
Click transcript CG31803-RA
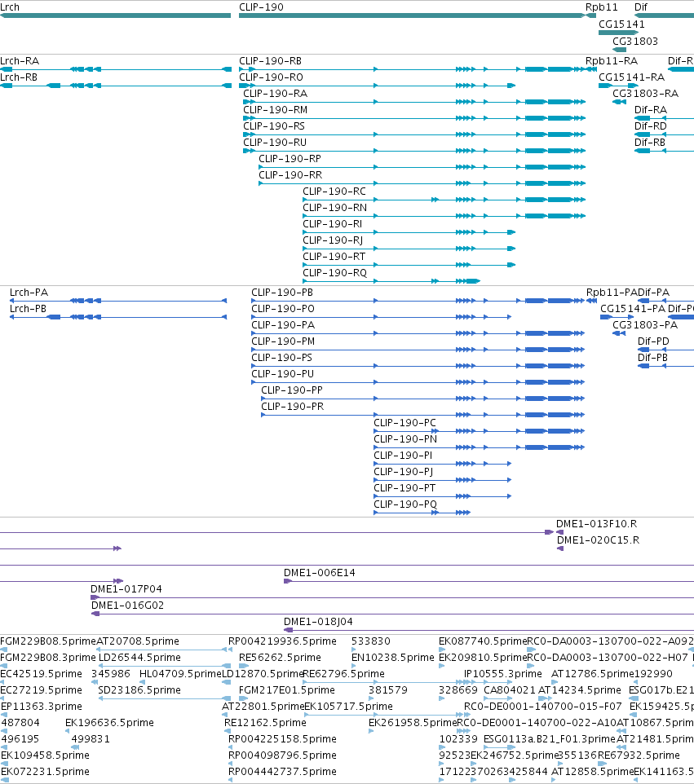pyautogui.click(x=645, y=94)
